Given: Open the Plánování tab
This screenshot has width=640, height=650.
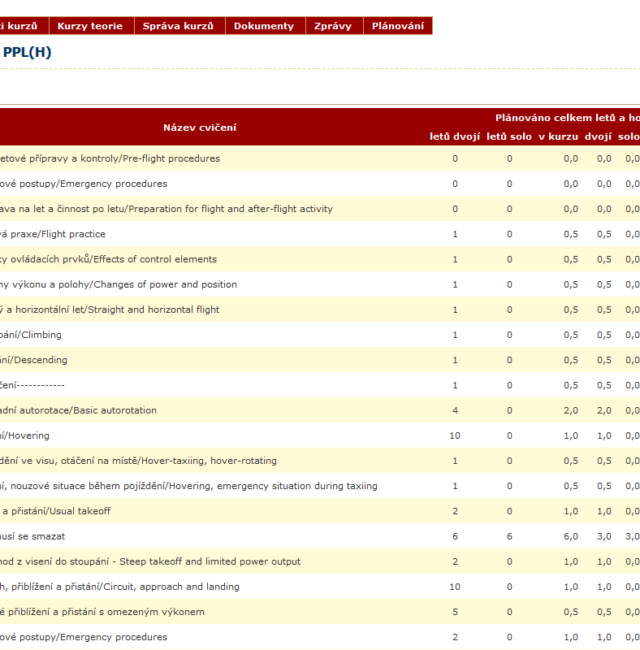Looking at the screenshot, I should tap(398, 26).
